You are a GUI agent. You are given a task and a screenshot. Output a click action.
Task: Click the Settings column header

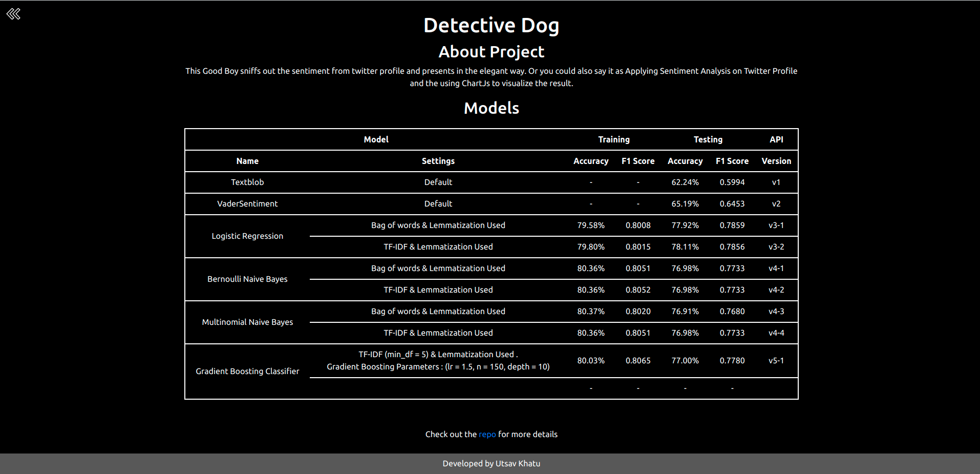tap(438, 161)
